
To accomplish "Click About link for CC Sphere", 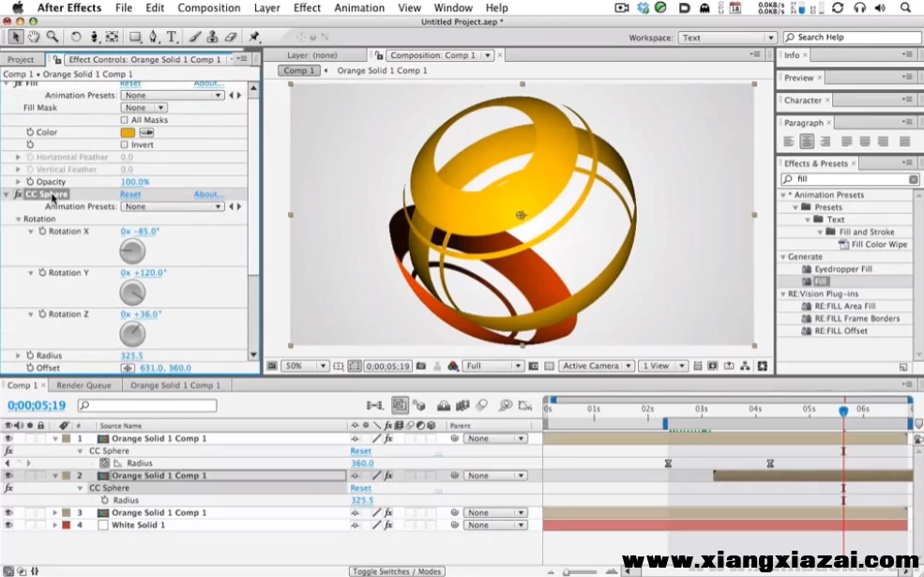I will coord(208,194).
